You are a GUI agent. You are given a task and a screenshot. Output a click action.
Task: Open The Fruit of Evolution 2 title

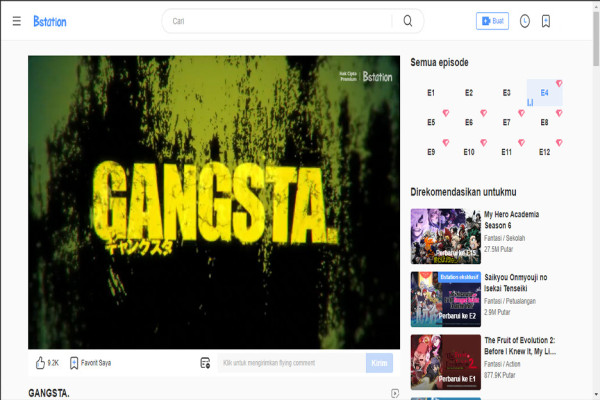tap(520, 346)
